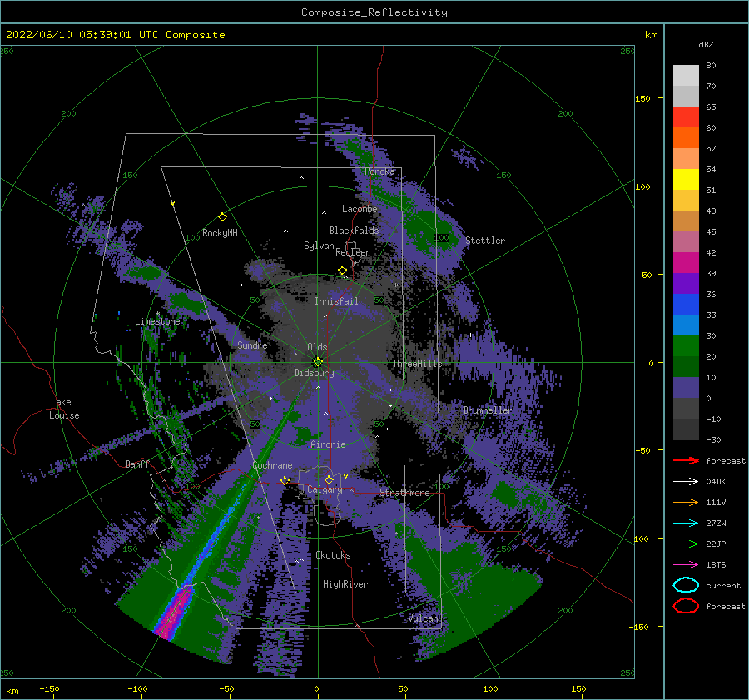The image size is (749, 700).
Task: Click the Lake Louise label
Action: tap(64, 409)
